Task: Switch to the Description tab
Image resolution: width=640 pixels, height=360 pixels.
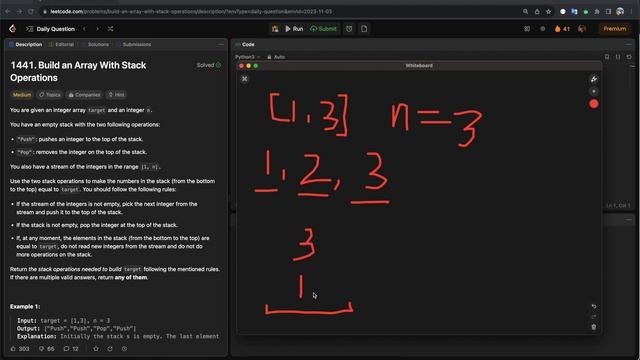Action: pos(25,44)
